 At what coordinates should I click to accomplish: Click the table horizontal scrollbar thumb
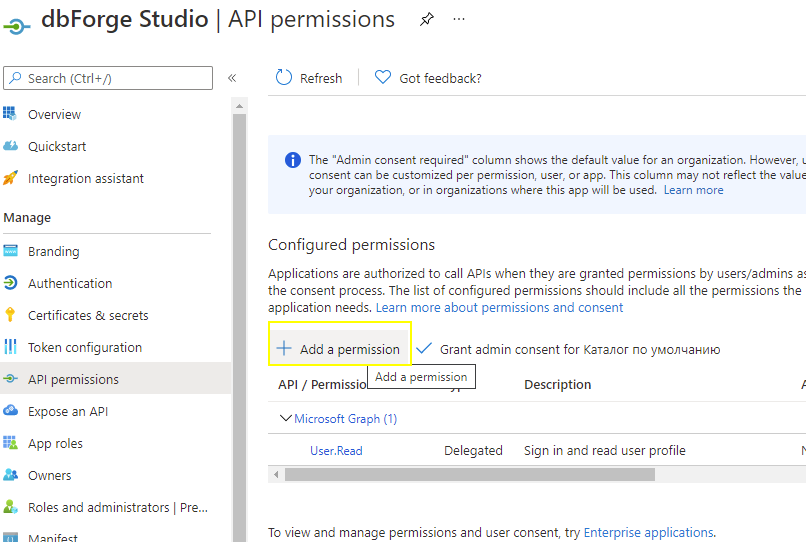pos(470,474)
